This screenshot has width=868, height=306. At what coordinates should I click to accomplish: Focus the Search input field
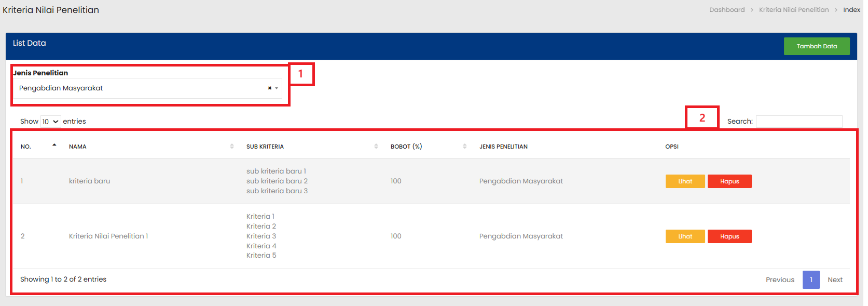[x=798, y=122]
